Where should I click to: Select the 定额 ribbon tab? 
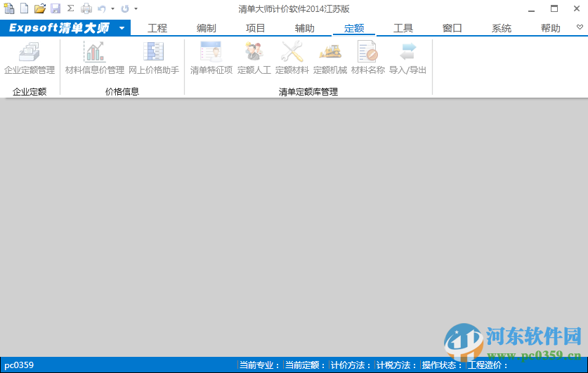[x=354, y=28]
